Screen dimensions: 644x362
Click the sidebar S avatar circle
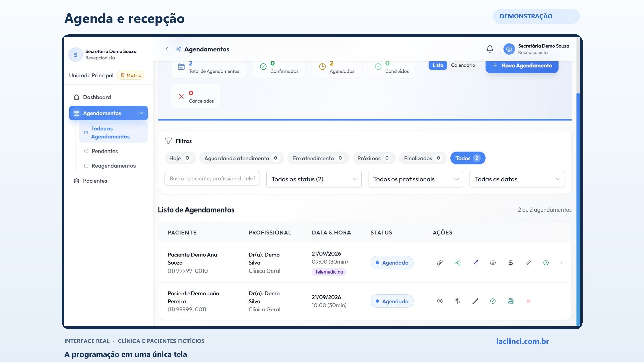coord(75,54)
